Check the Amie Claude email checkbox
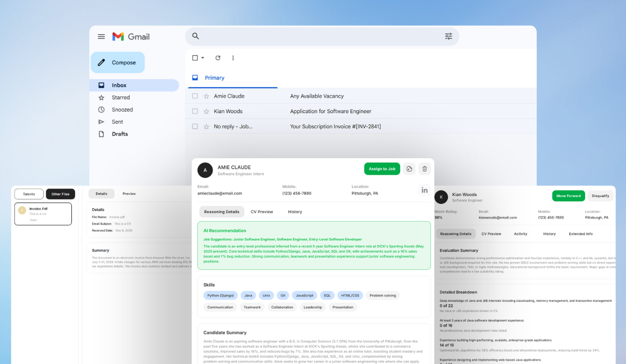 (x=195, y=96)
